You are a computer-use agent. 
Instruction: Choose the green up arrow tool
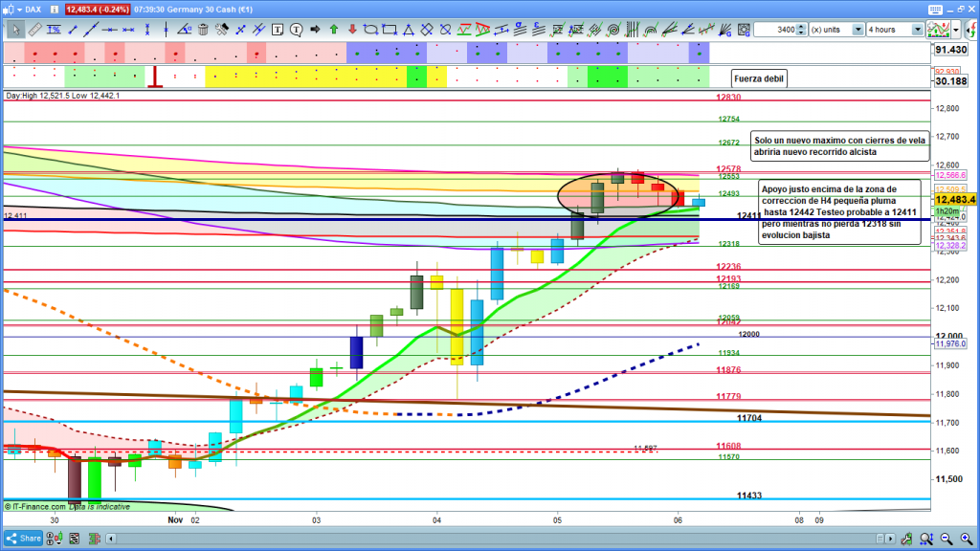click(x=332, y=30)
